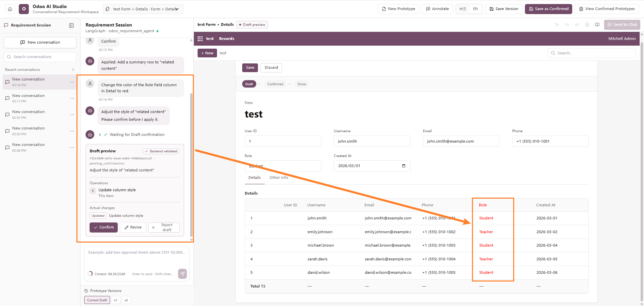The width and height of the screenshot is (644, 306).
Task: Click the Odoo AI Studio logo
Action: [x=24, y=9]
